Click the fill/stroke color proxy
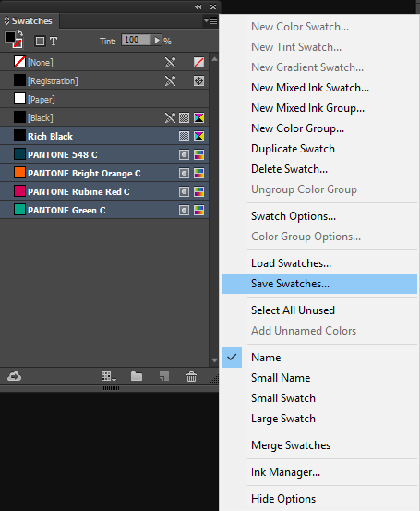Screen dimensions: 420x511 click(13, 40)
